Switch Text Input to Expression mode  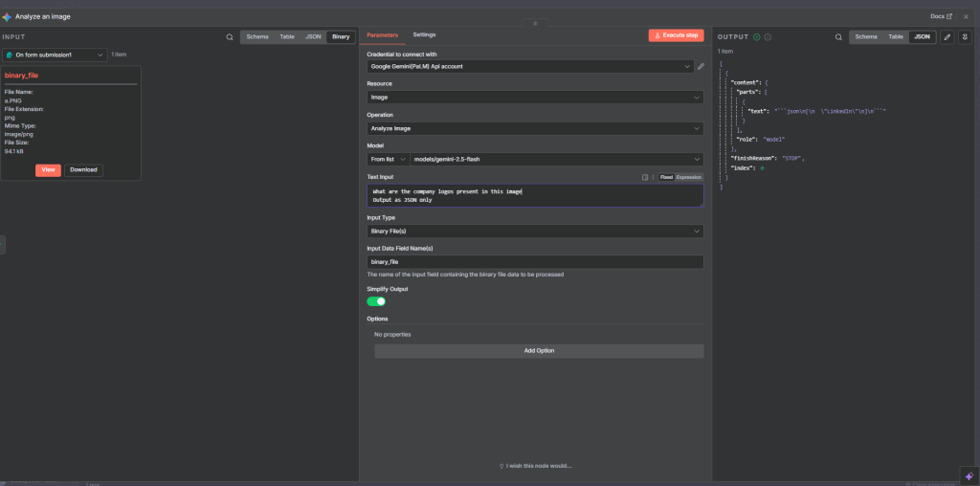pos(689,177)
